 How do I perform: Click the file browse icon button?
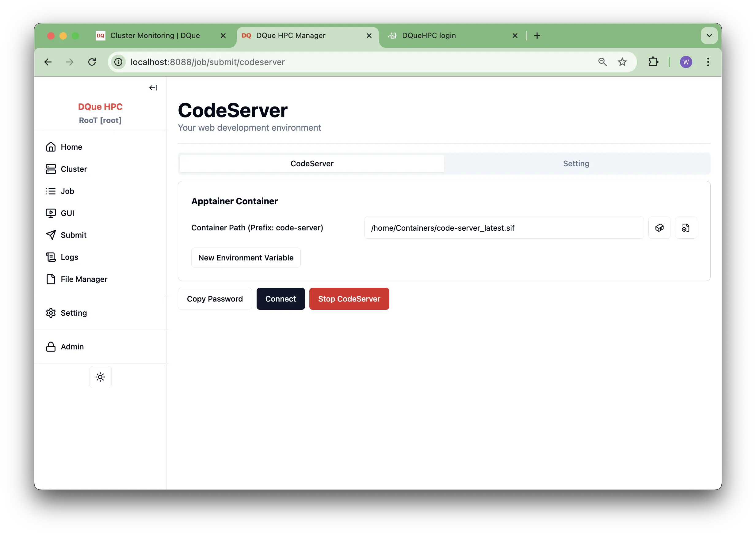(x=685, y=228)
